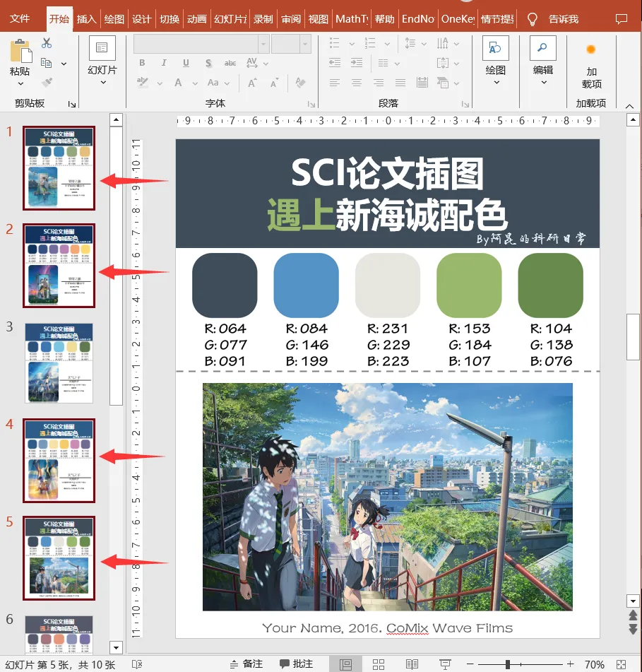Click the center text alignment icon

point(357,82)
